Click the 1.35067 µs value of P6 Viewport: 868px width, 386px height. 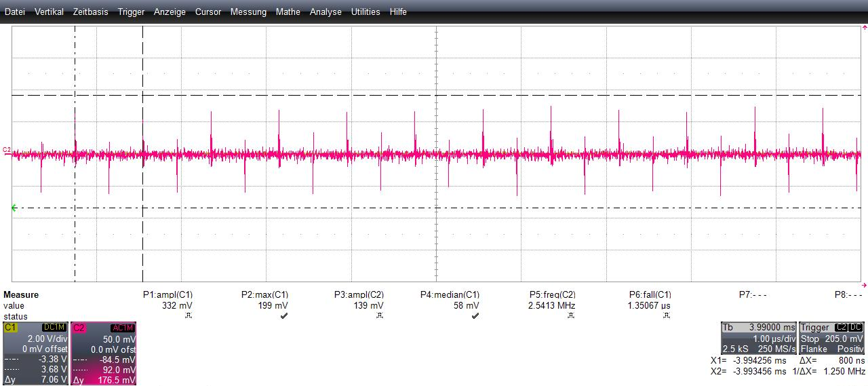click(x=650, y=306)
